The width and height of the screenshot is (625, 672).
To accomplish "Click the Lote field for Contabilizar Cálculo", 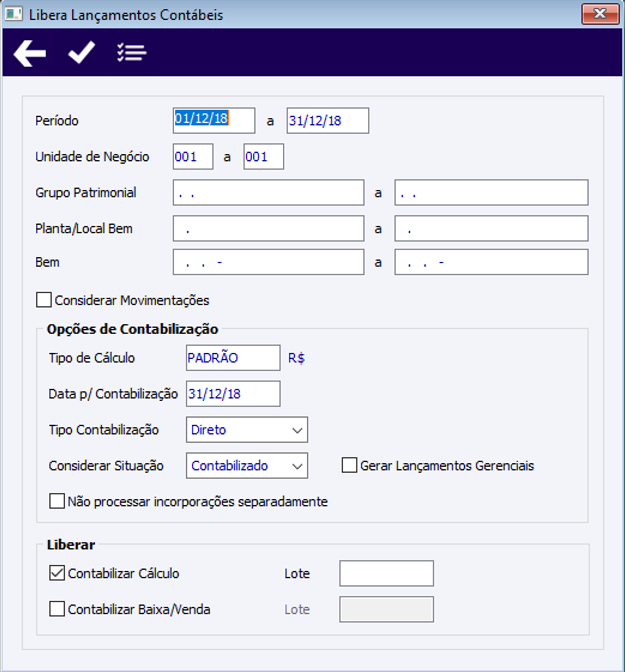I will coord(386,573).
